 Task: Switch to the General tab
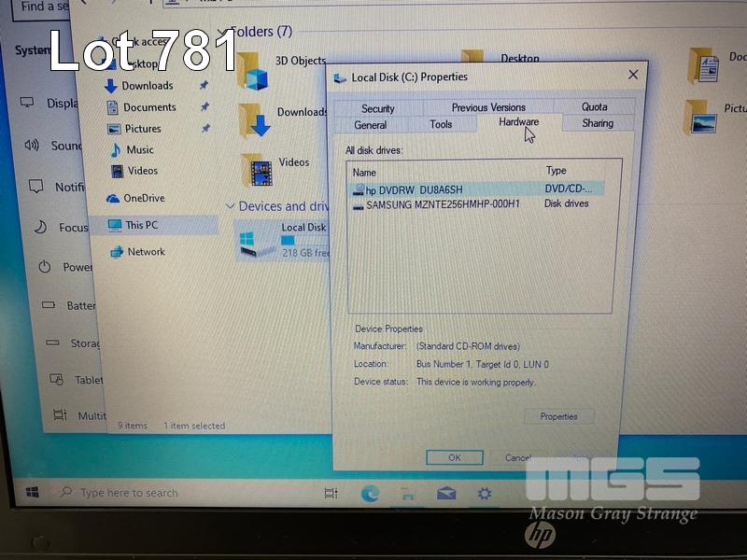click(370, 125)
